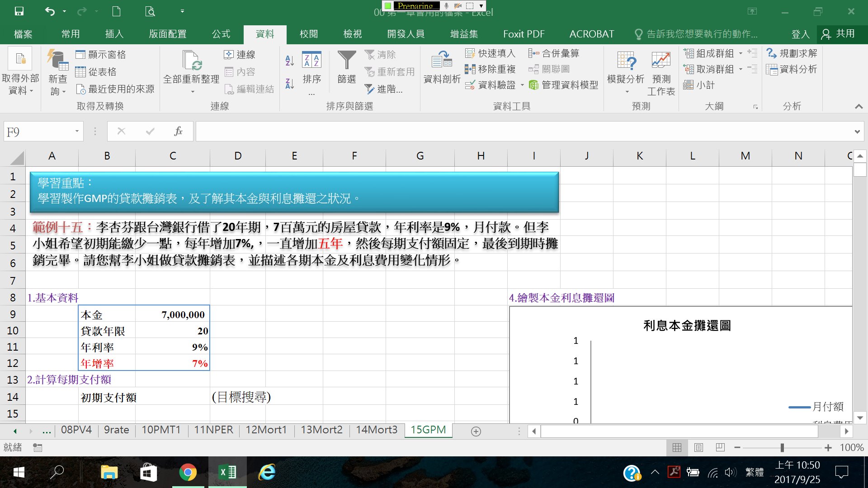The image size is (868, 488).
Task: Switch to Normal view in status bar
Action: 677,447
